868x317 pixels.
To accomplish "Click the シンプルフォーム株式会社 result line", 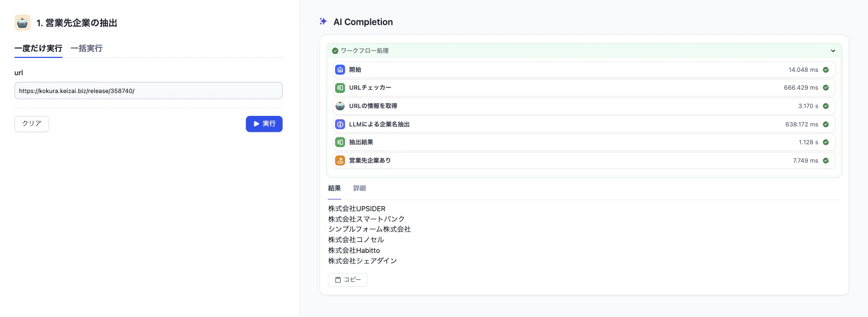I will (x=370, y=229).
